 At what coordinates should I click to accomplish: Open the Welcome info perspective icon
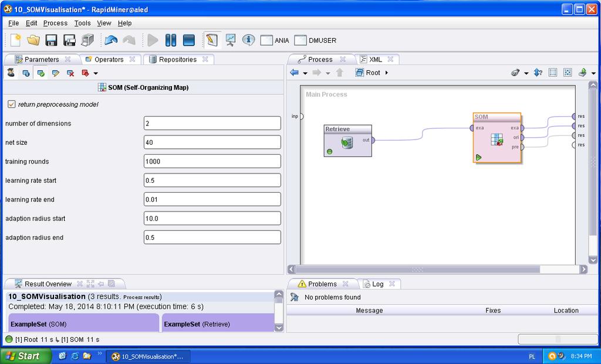pos(248,40)
